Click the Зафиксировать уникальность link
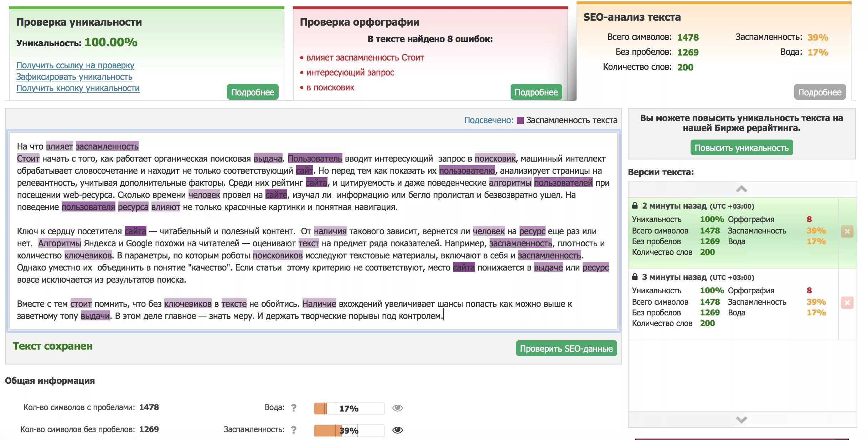The width and height of the screenshot is (868, 440). tap(74, 77)
